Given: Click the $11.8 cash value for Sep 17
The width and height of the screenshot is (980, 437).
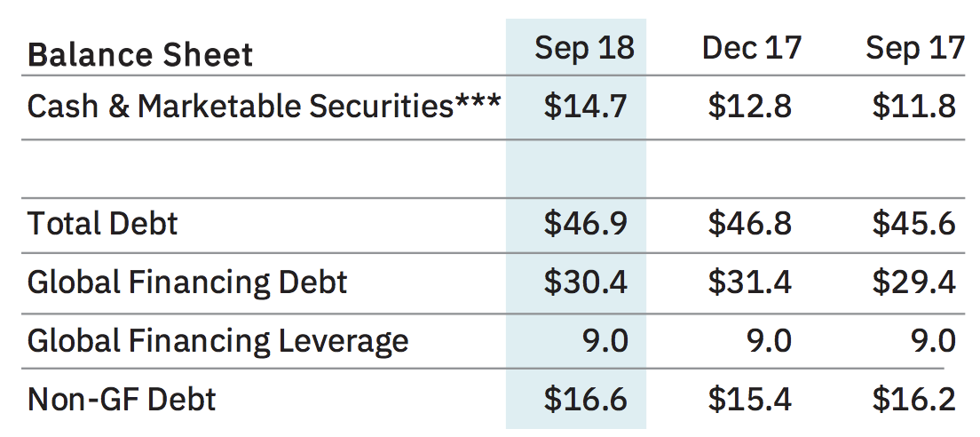Looking at the screenshot, I should tap(914, 107).
